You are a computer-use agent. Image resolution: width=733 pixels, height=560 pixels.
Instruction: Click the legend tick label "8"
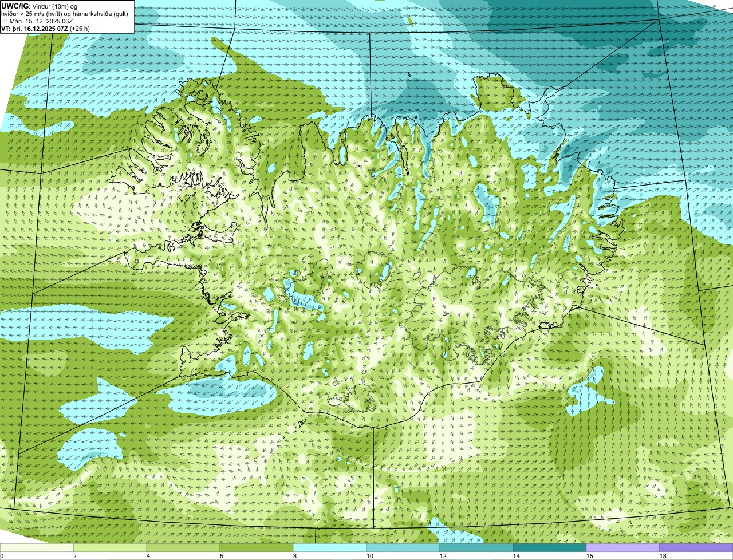pos(295,556)
